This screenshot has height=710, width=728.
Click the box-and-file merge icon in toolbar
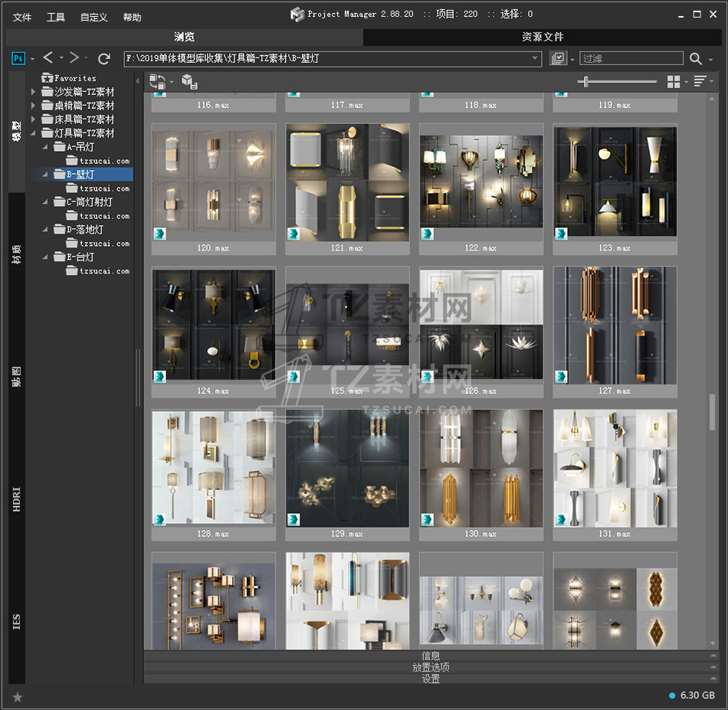(189, 82)
